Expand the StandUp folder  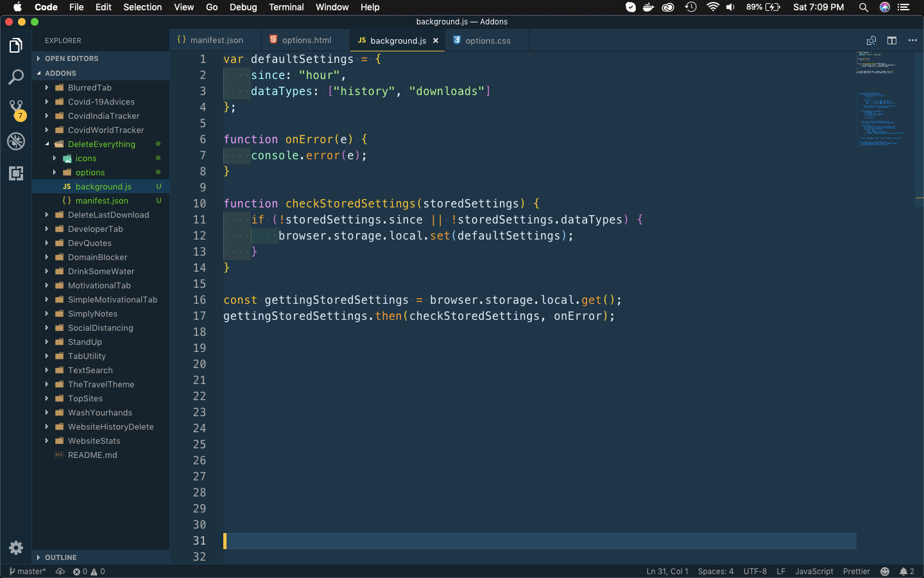pos(101,342)
